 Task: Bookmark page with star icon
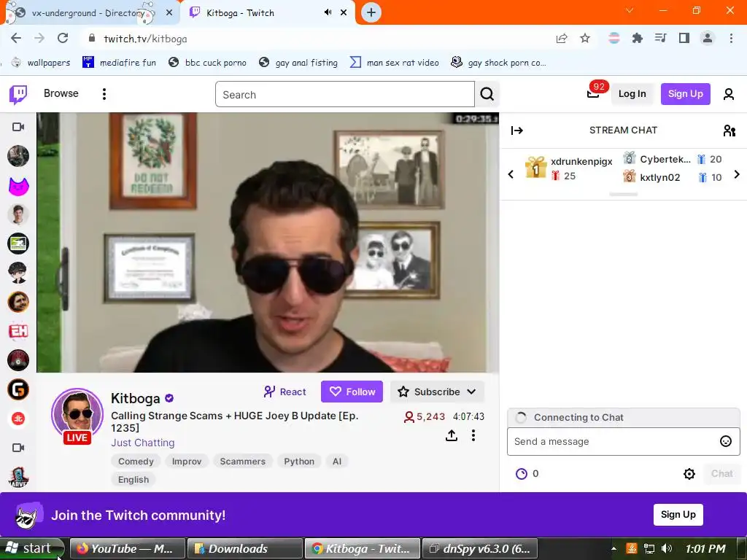[x=585, y=39]
